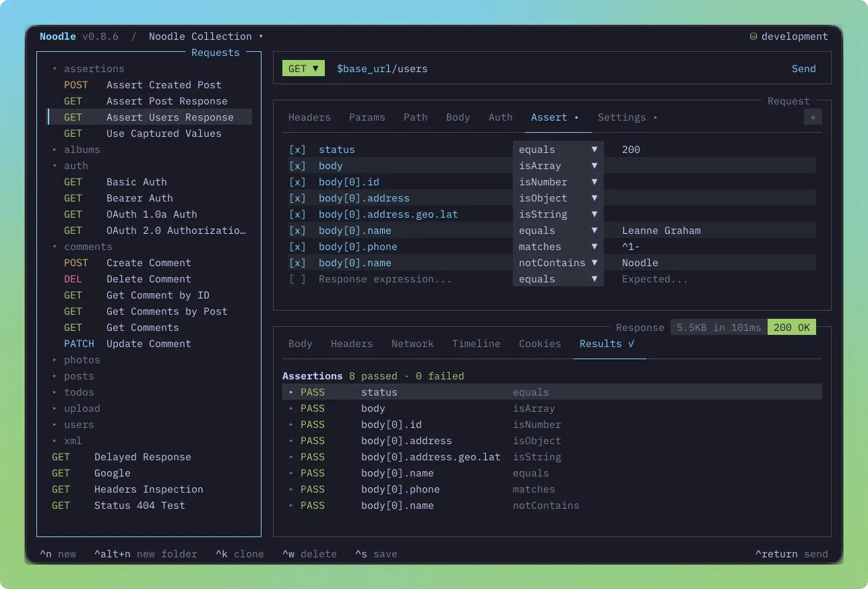Open the isArray operator dropdown
The width and height of the screenshot is (868, 589).
(558, 166)
